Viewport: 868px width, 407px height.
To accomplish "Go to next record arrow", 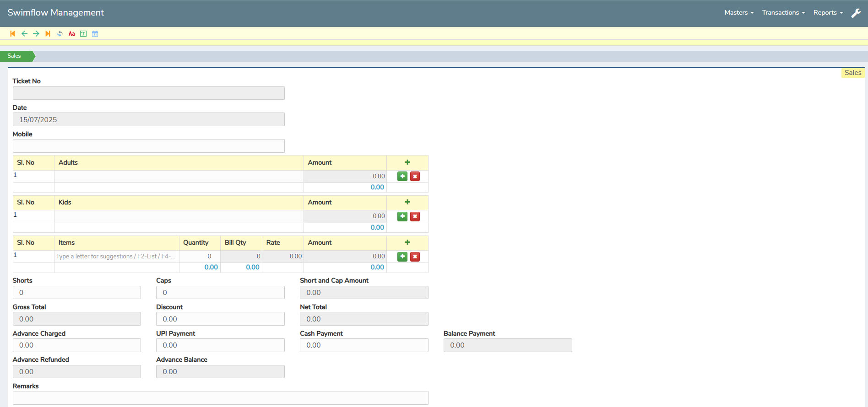I will pyautogui.click(x=36, y=34).
